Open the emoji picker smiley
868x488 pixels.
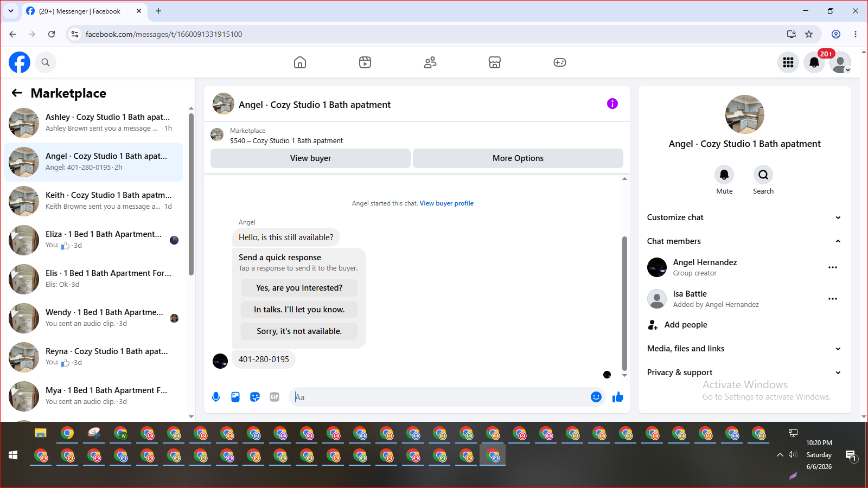pos(596,397)
